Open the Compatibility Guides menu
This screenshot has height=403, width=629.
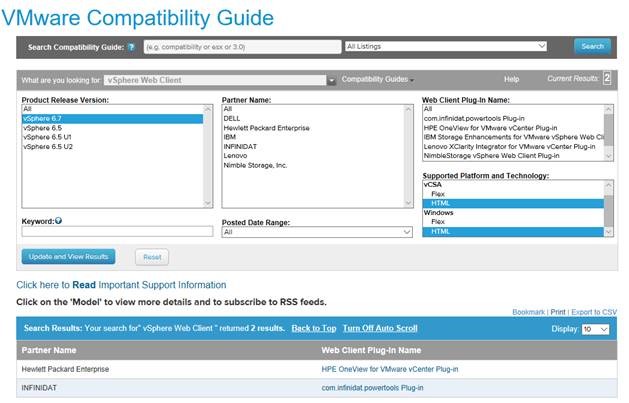(x=377, y=79)
